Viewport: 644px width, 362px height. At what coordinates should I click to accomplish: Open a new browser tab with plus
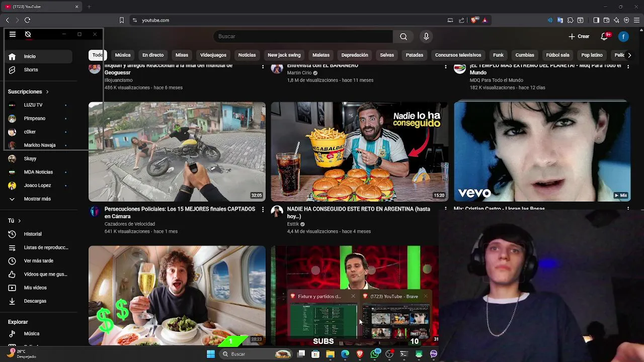click(x=89, y=7)
